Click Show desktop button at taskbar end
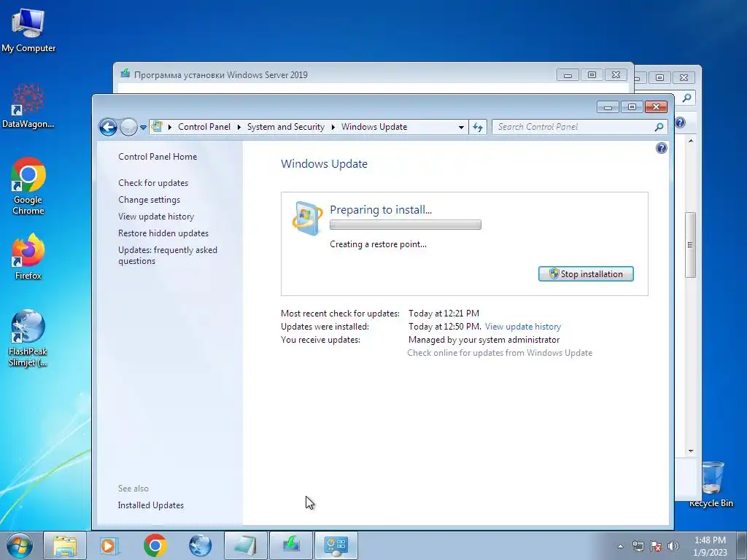This screenshot has width=747, height=560. 742,546
